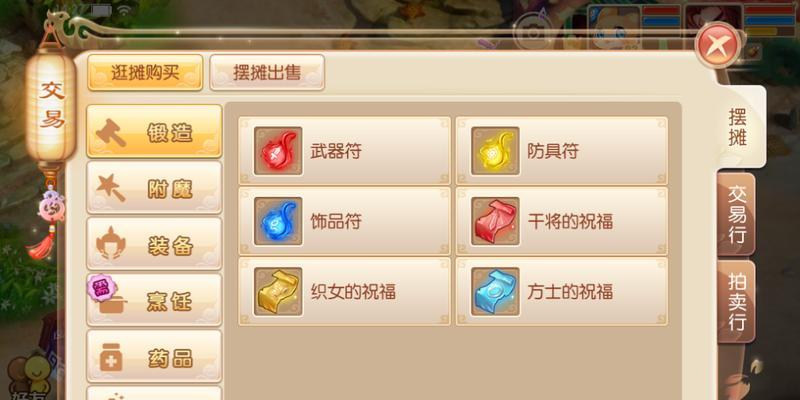This screenshot has width=800, height=400.
Task: Open the 附魔 category button
Action: coord(155,188)
